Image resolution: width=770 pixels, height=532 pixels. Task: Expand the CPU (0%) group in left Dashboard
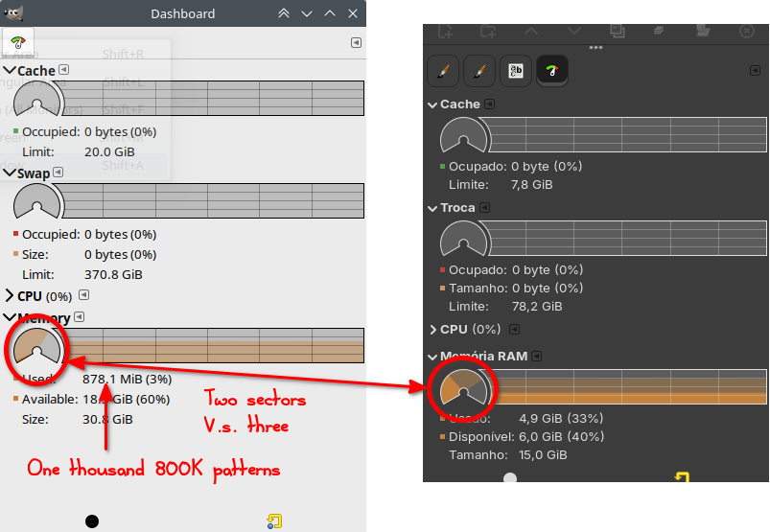[x=10, y=296]
